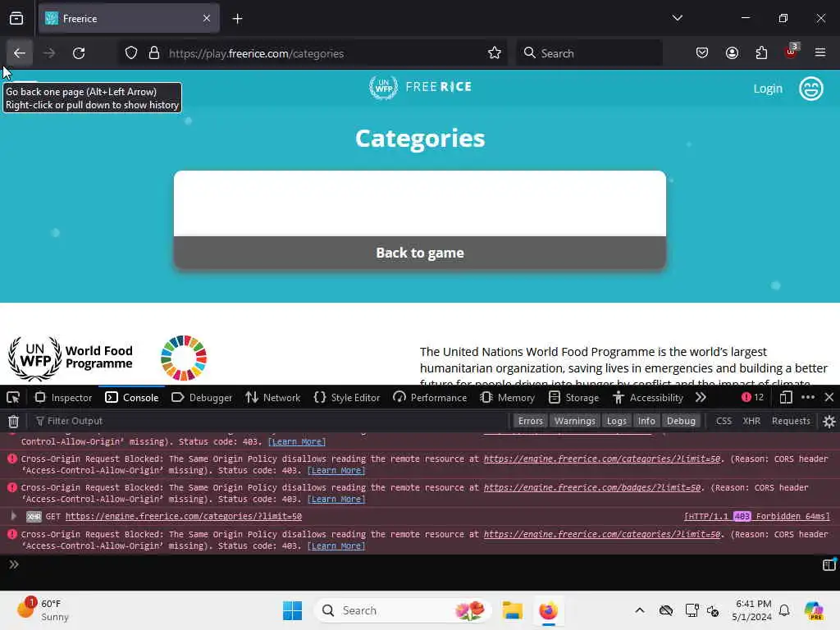Switch to the Console tab
840x630 pixels.
point(132,398)
